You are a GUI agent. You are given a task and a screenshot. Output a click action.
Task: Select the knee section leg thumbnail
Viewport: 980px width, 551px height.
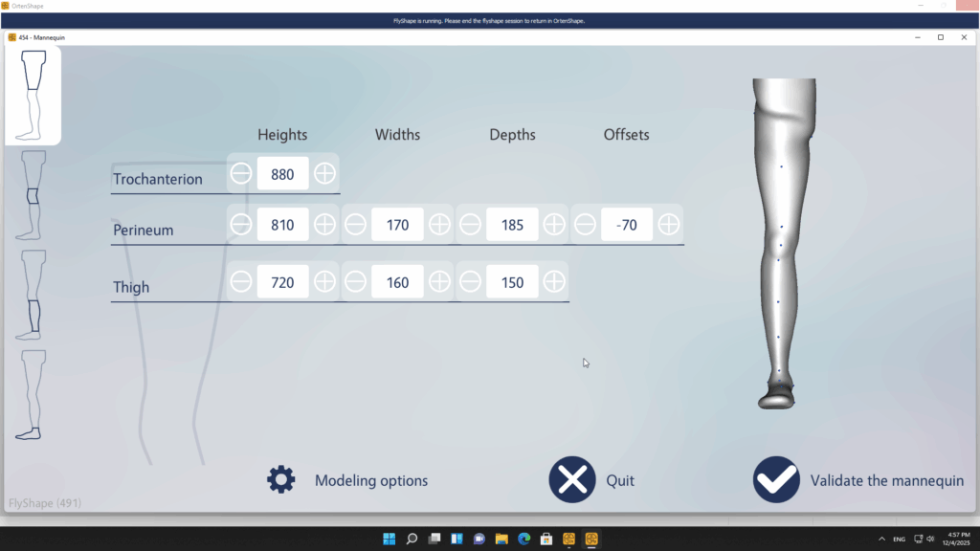(x=33, y=195)
